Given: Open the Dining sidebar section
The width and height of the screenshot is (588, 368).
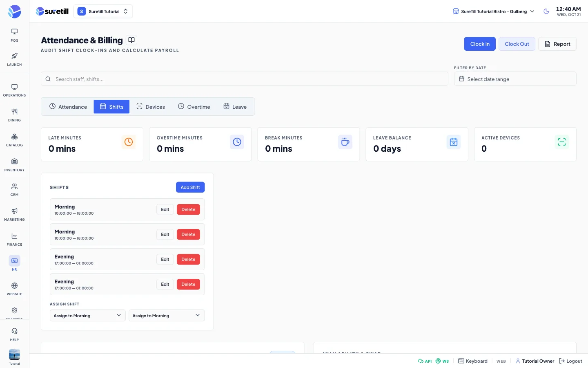Looking at the screenshot, I should pos(14,115).
